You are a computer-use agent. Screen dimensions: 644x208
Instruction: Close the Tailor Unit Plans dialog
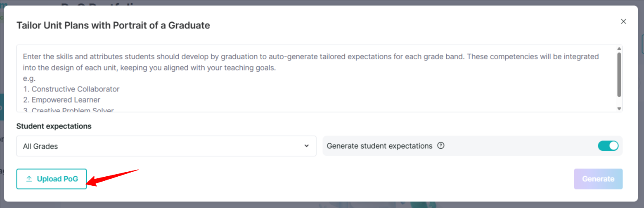click(x=623, y=21)
